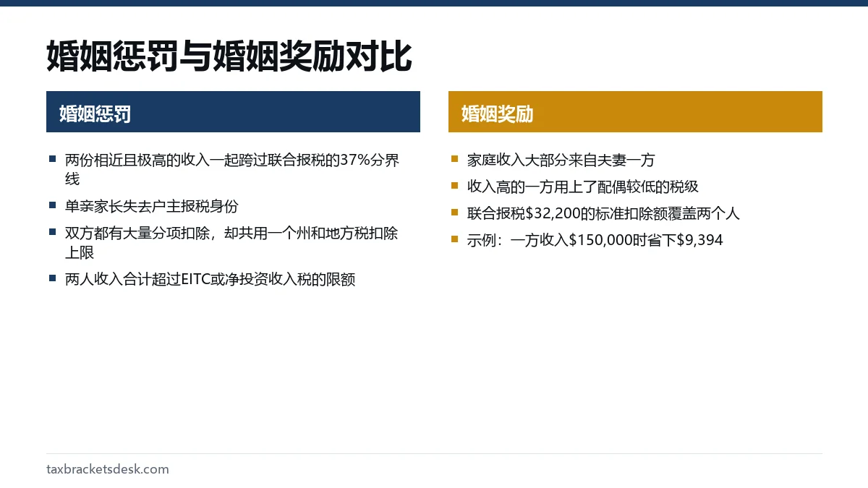Screen dimensions: 868x488
Task: Select bullet about 37%分界线 joint filing
Action: pos(232,170)
